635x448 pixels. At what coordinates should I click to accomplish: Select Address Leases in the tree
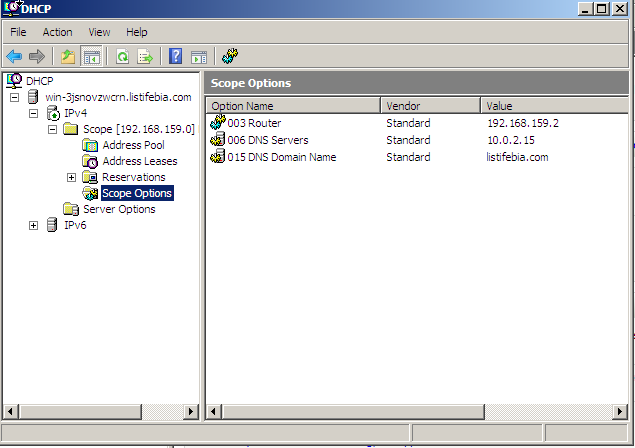[x=140, y=161]
